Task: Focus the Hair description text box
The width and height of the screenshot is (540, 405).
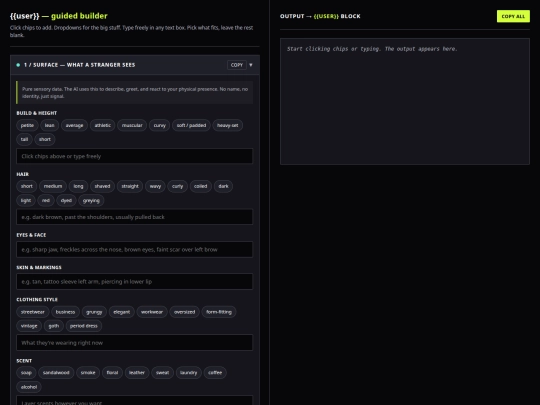Action: [x=135, y=217]
